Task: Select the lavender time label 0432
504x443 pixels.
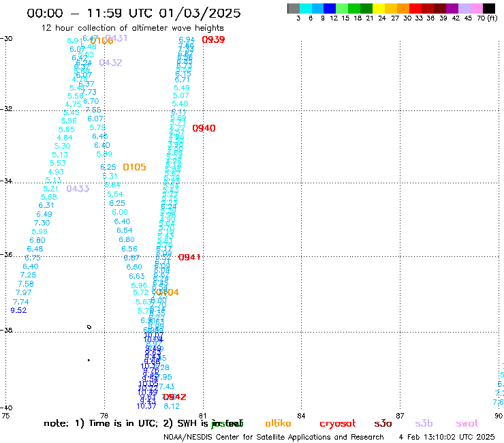Action: (x=110, y=63)
